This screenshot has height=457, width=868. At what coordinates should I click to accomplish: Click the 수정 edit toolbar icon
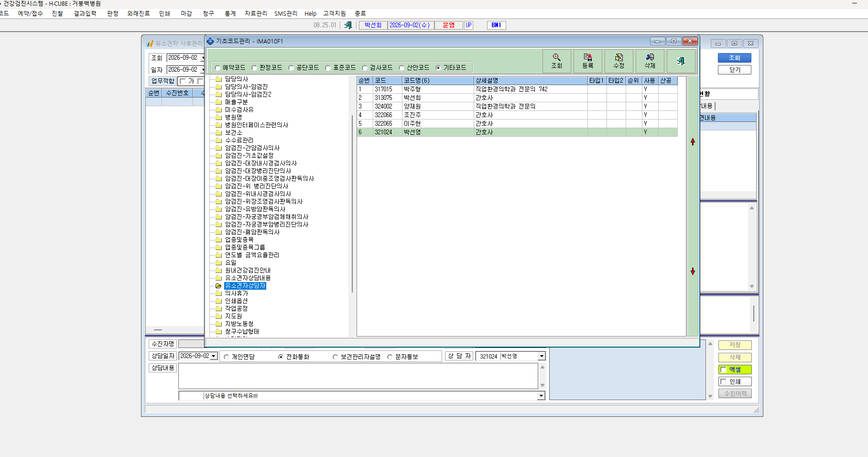(618, 61)
